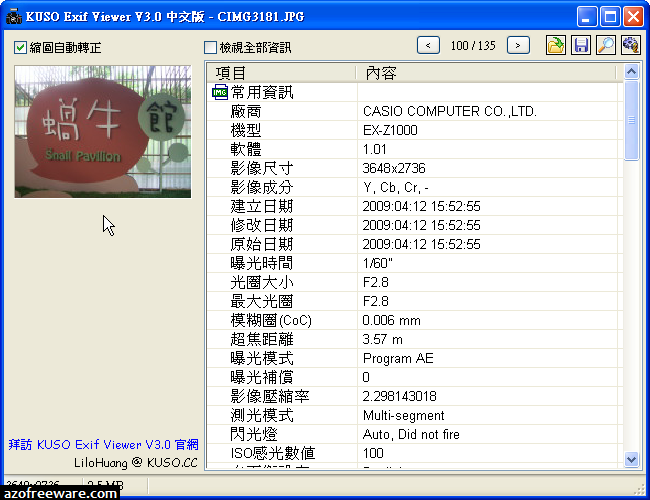Select the 機型 row
Screen dimensions: 650x500
point(415,130)
